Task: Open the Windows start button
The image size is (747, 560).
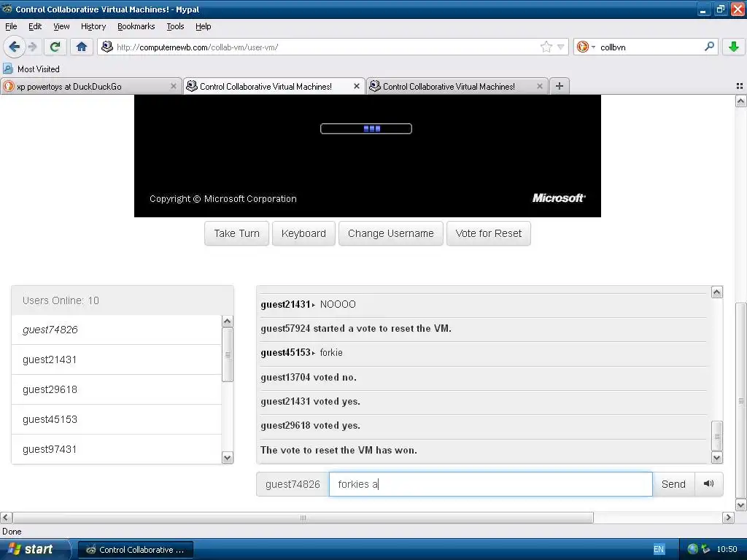Action: 35,549
